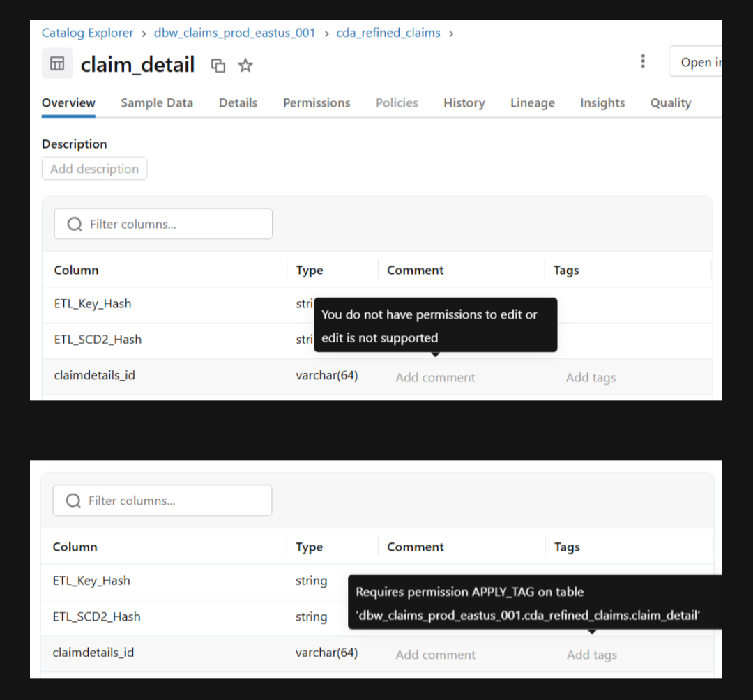View the Lineage tab
The image size is (753, 700).
(x=533, y=102)
